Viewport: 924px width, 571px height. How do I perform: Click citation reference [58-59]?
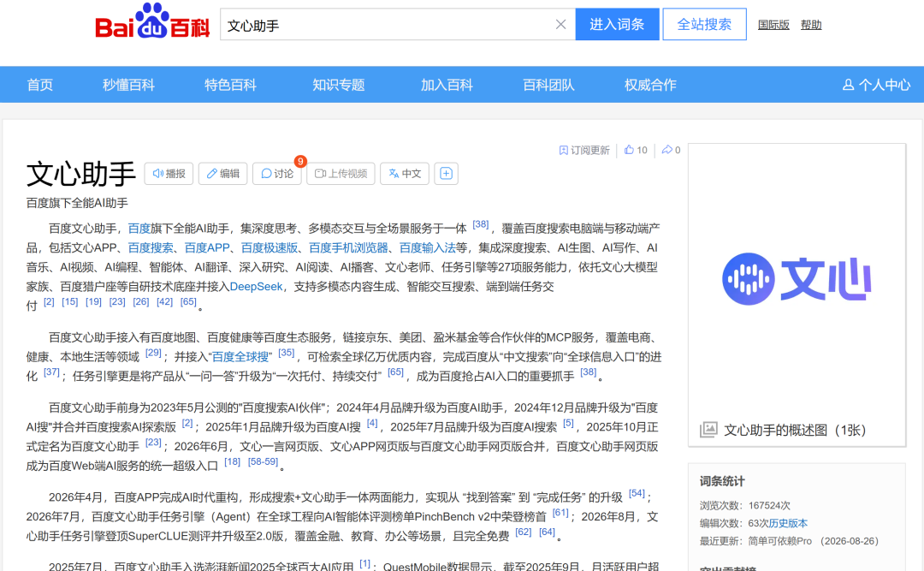pos(263,462)
